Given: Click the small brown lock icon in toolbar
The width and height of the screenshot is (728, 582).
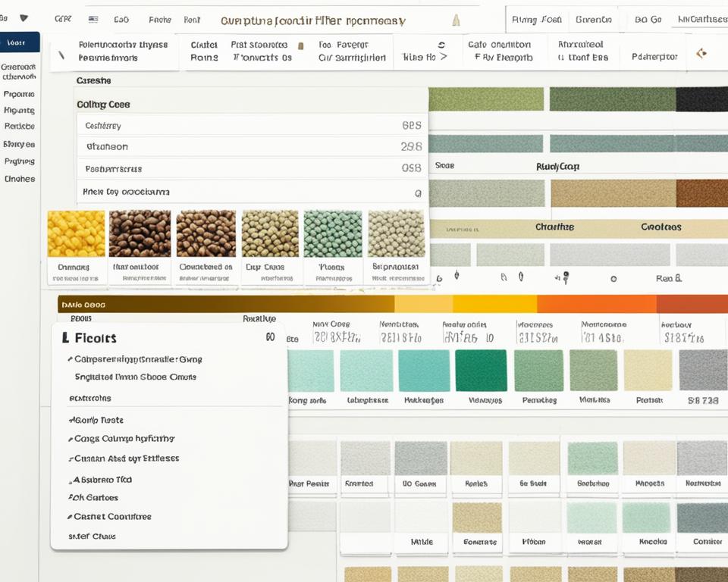Looking at the screenshot, I should pyautogui.click(x=301, y=46).
